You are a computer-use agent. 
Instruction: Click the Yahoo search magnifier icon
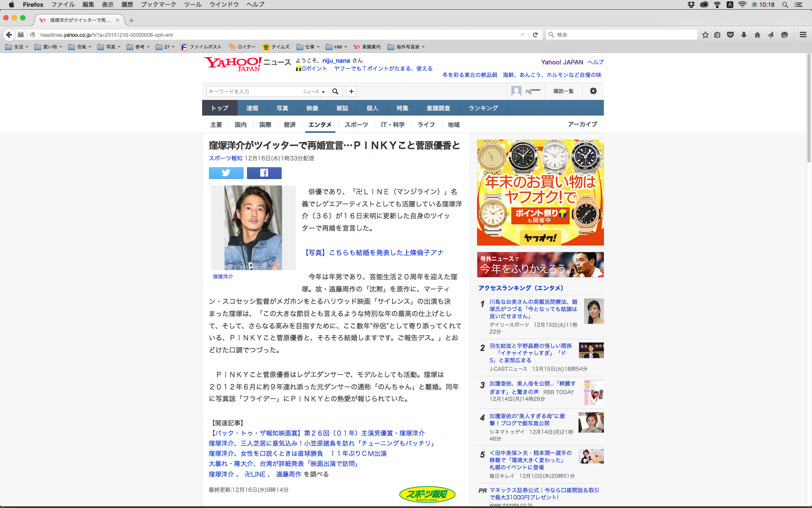coord(335,91)
